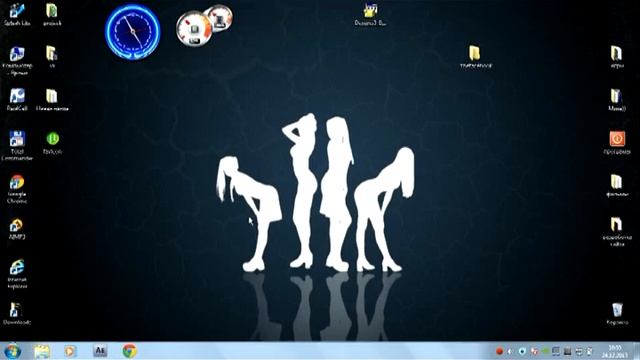Open Windows Explorer from the taskbar

[42, 351]
